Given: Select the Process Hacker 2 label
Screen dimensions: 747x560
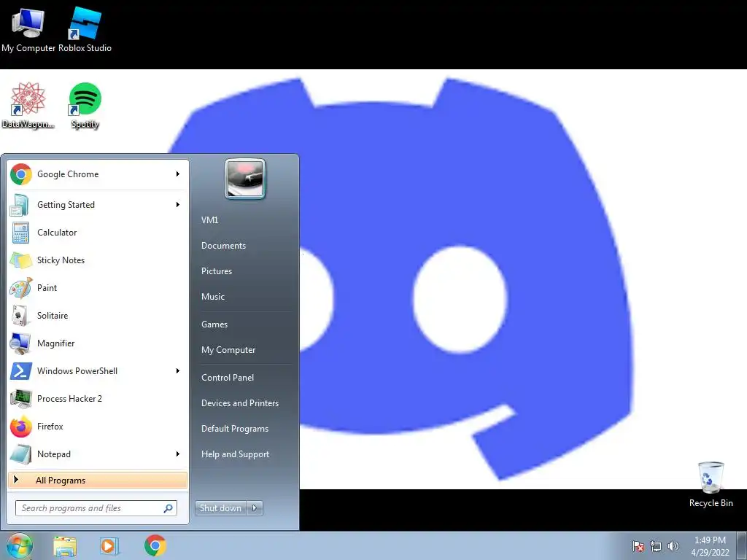Looking at the screenshot, I should (69, 399).
